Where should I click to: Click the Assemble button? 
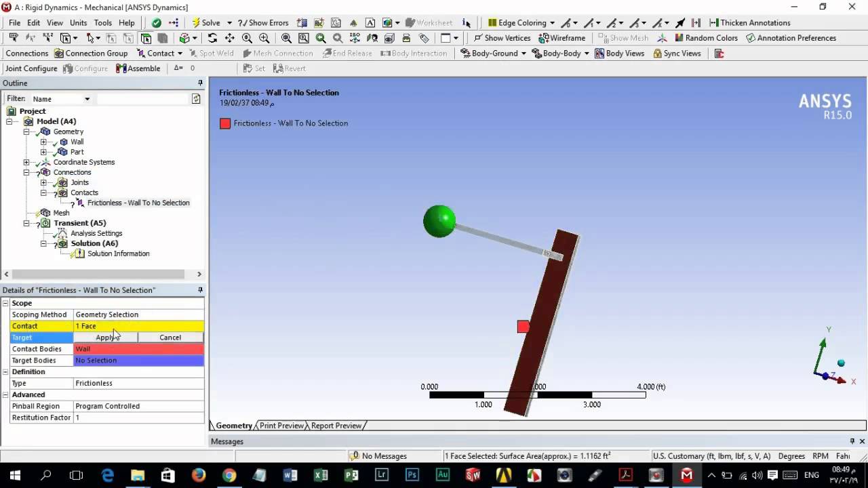pos(138,68)
